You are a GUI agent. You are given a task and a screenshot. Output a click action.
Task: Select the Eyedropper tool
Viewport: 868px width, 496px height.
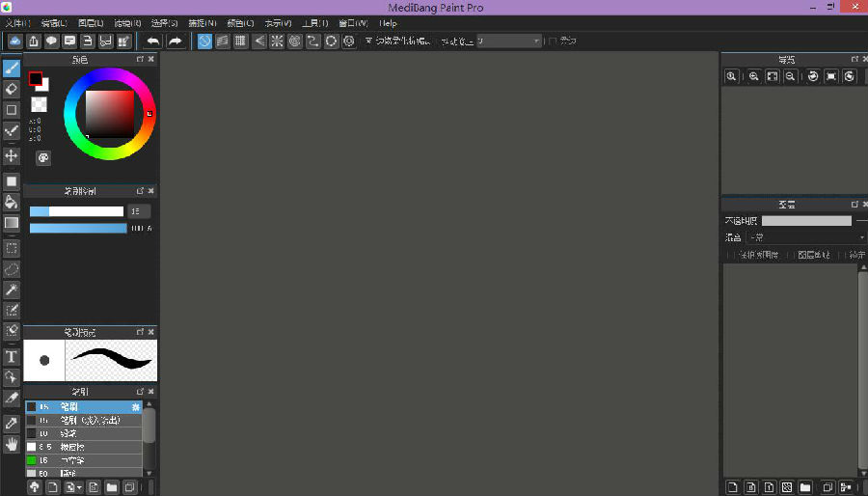point(12,424)
